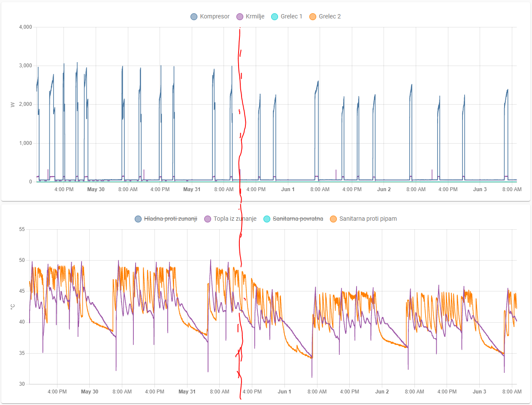
Task: Click the purple Topla iz zunanje circle
Action: tap(207, 219)
